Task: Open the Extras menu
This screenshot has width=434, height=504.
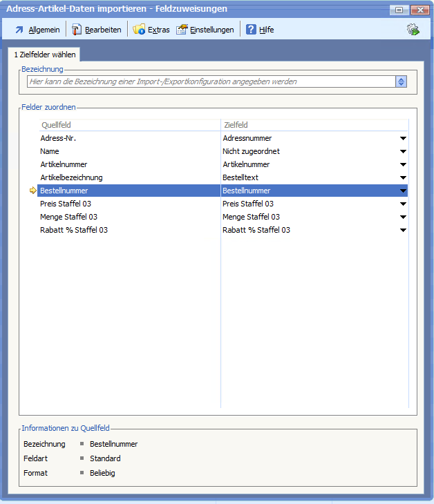Action: pyautogui.click(x=158, y=30)
